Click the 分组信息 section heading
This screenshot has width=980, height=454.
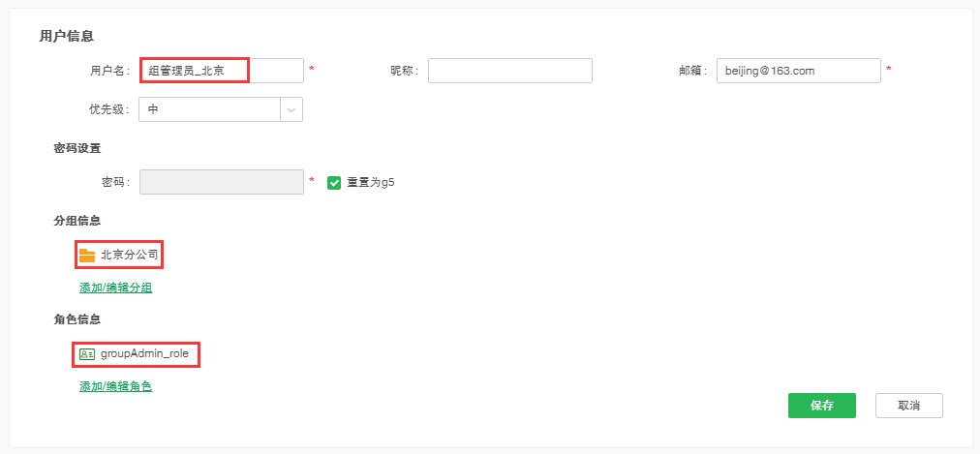[77, 221]
